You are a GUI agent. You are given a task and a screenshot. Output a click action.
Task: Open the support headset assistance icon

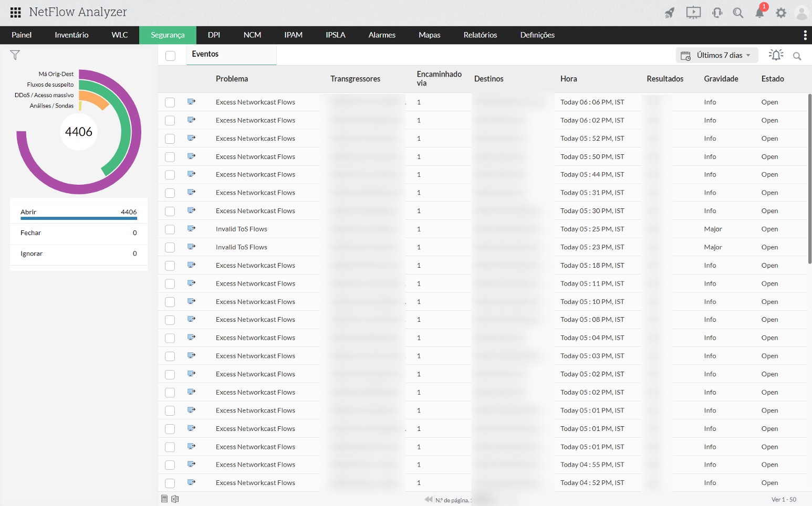[x=716, y=12]
